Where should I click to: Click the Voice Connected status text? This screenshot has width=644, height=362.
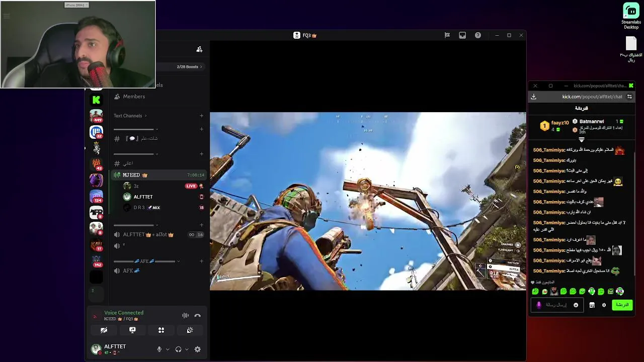[x=124, y=313]
